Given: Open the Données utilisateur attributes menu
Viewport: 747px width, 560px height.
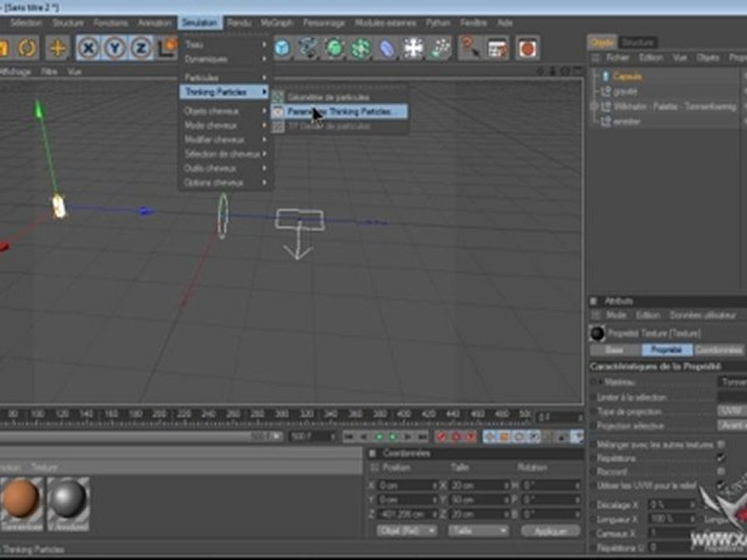Looking at the screenshot, I should point(703,315).
